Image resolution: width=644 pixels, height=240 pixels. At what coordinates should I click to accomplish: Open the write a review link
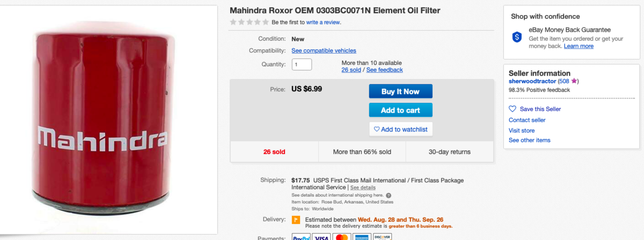point(323,23)
